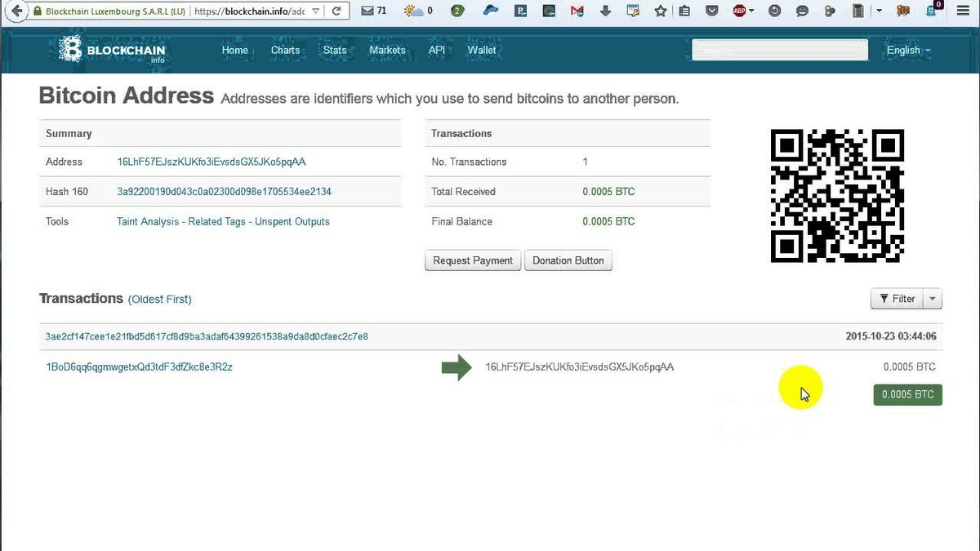Bookmark this page with the star icon
Image resolution: width=980 pixels, height=551 pixels.
(x=661, y=11)
